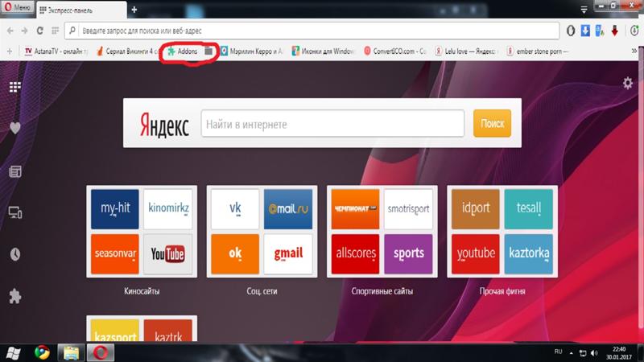The height and width of the screenshot is (362, 644).
Task: Click the blue download extension icon
Action: [585, 31]
